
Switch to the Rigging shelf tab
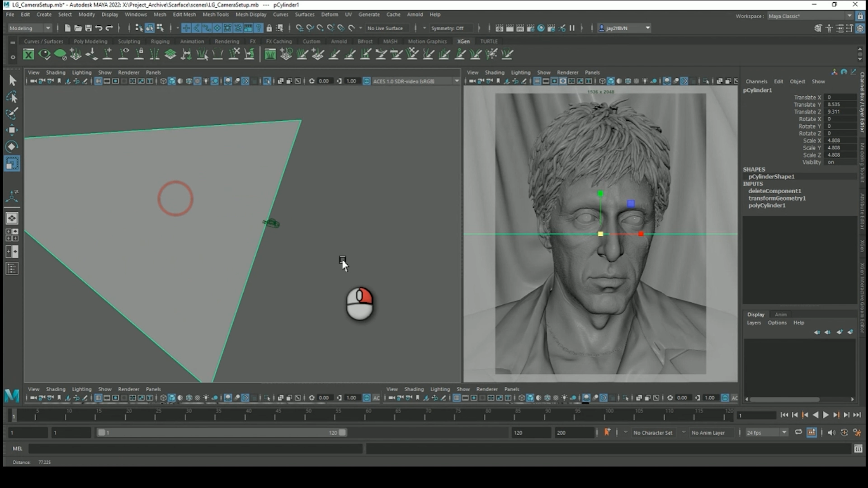(160, 41)
